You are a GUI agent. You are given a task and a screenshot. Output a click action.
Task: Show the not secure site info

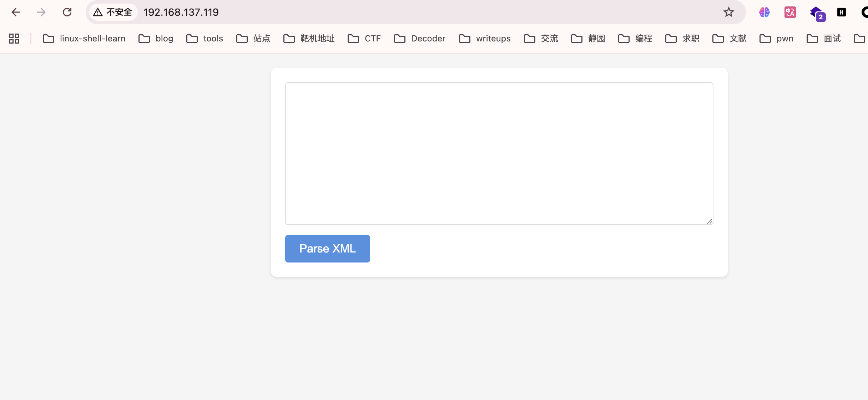click(x=113, y=12)
